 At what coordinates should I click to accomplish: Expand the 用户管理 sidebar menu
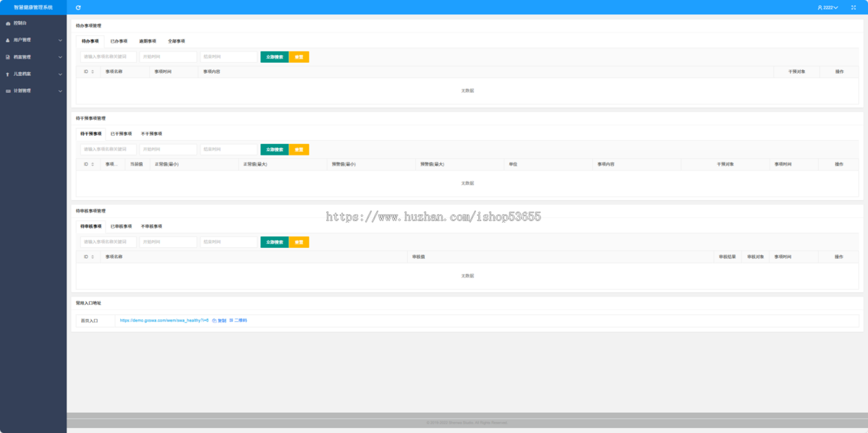tap(33, 40)
